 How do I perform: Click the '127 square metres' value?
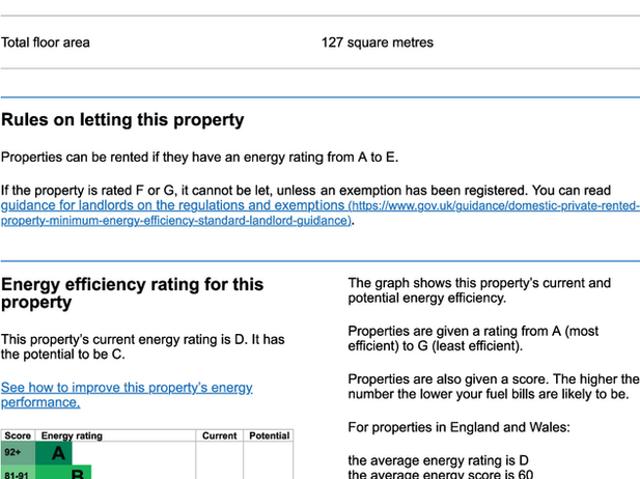(x=377, y=43)
